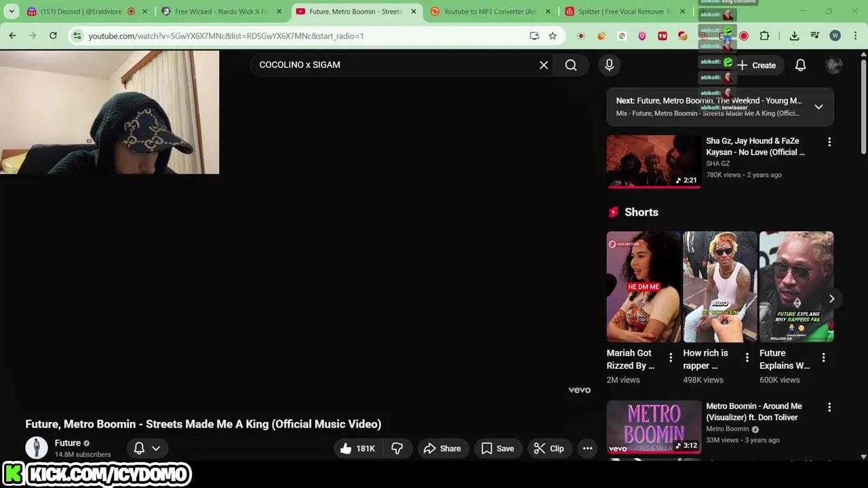Click the Sha Gz, Jay Hound & FaZe Kaysan title
This screenshot has height=488, width=868.
click(x=755, y=146)
